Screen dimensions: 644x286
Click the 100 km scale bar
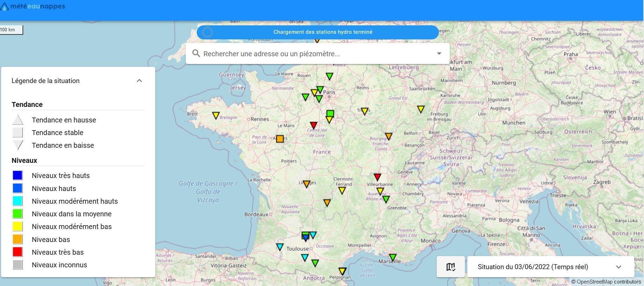(11, 30)
